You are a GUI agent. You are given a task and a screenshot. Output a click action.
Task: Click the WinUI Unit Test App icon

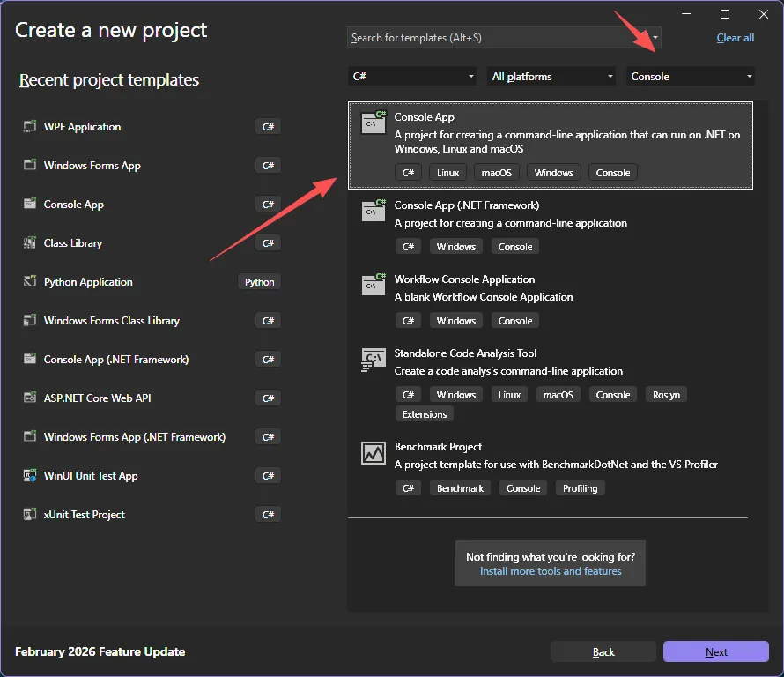30,475
